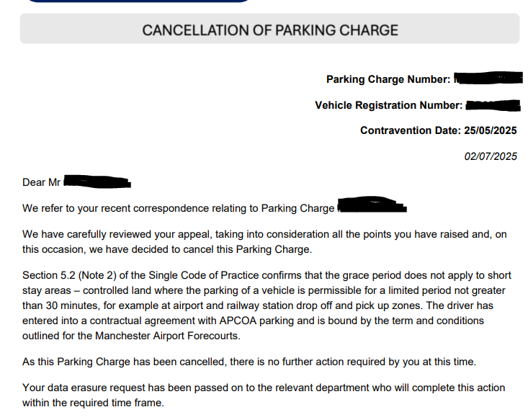Click the Cancellation of Parking Charge header banner
The height and width of the screenshot is (420, 528).
(269, 29)
